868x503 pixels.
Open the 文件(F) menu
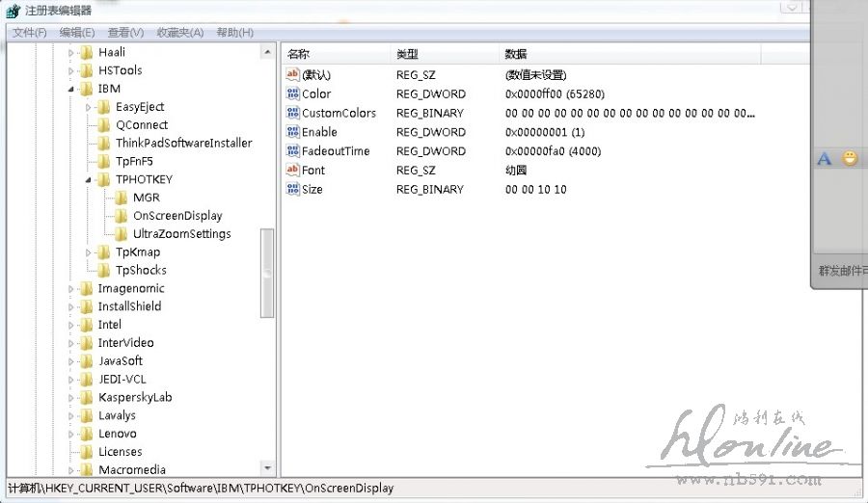click(29, 33)
